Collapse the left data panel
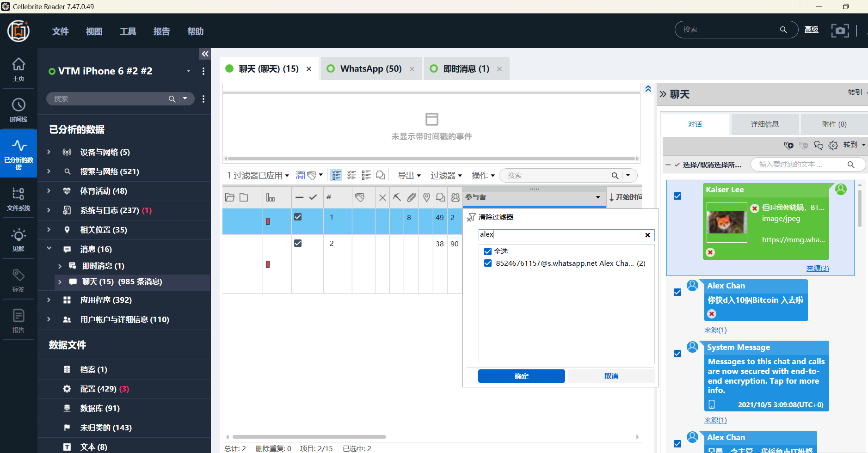Image resolution: width=868 pixels, height=453 pixels. click(205, 54)
